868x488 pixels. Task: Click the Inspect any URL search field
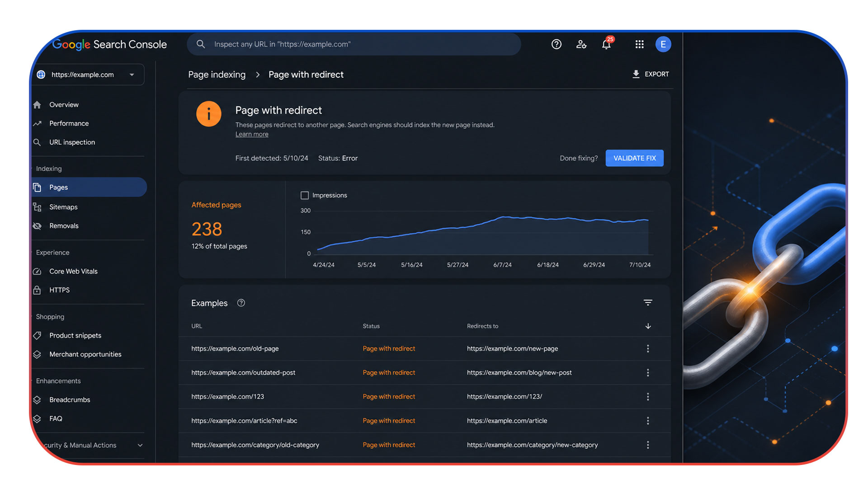[354, 44]
